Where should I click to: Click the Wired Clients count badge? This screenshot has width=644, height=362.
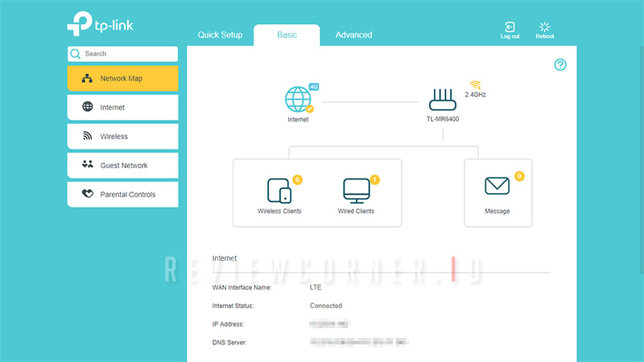[374, 179]
